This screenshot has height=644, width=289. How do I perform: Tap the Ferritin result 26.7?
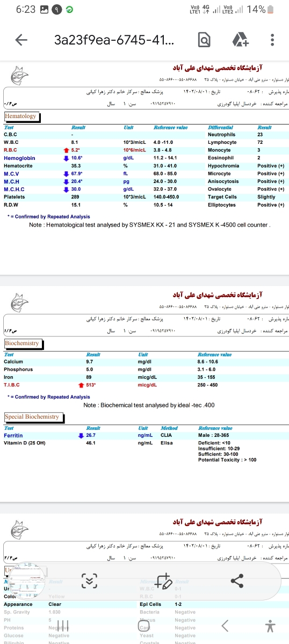91,435
